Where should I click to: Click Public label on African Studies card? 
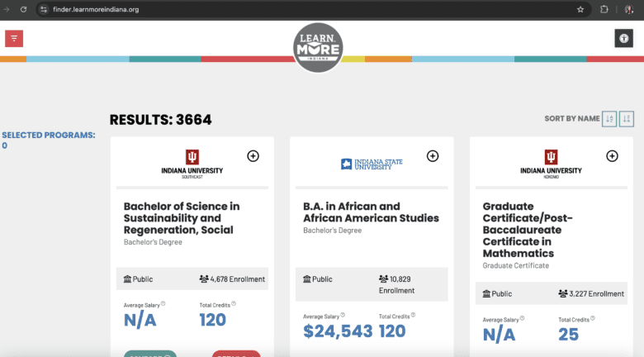tap(322, 279)
